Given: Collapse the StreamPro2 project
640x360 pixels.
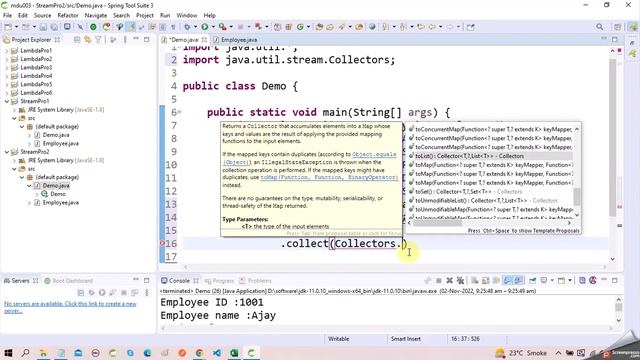Looking at the screenshot, I should [7, 152].
